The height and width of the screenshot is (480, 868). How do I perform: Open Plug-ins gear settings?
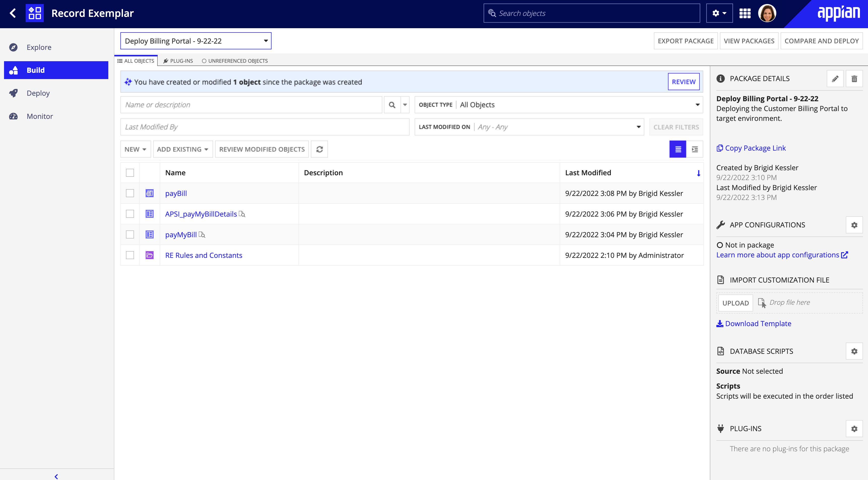pyautogui.click(x=854, y=429)
